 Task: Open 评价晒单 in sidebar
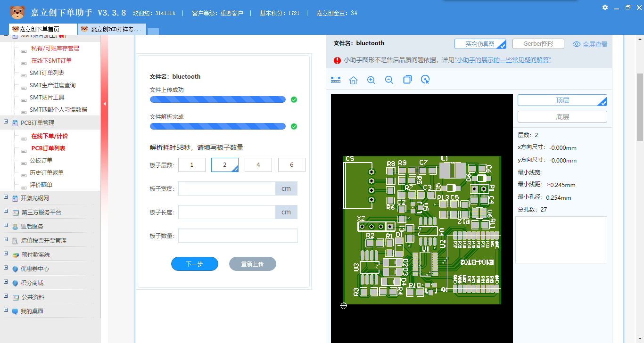[x=41, y=185]
